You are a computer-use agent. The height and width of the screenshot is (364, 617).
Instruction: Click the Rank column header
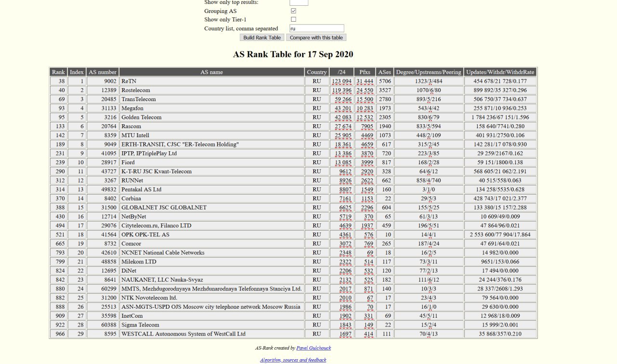[x=58, y=72]
